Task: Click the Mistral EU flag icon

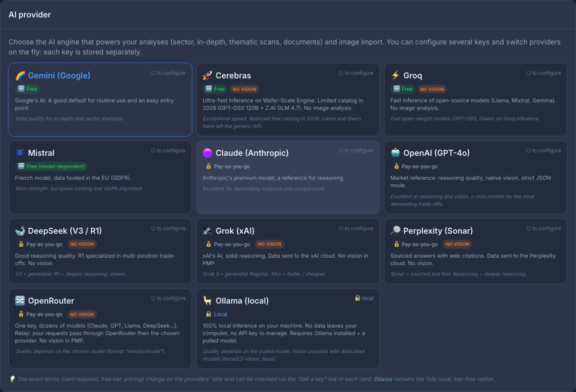Action: pyautogui.click(x=20, y=153)
